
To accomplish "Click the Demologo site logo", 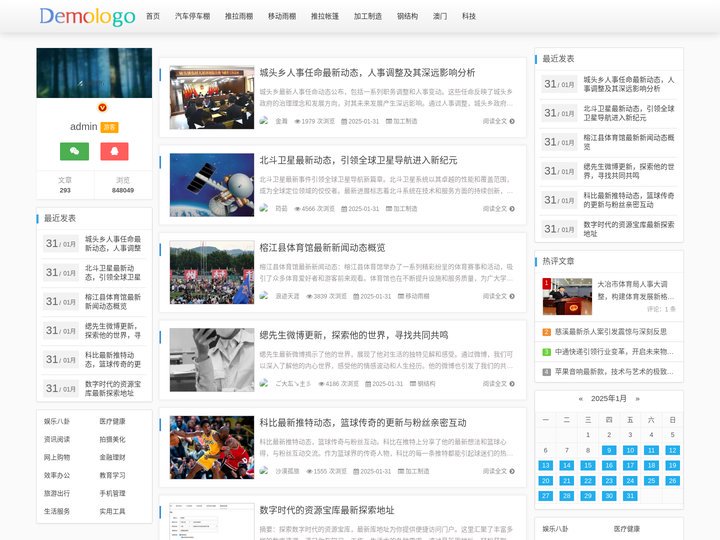I will tap(87, 17).
